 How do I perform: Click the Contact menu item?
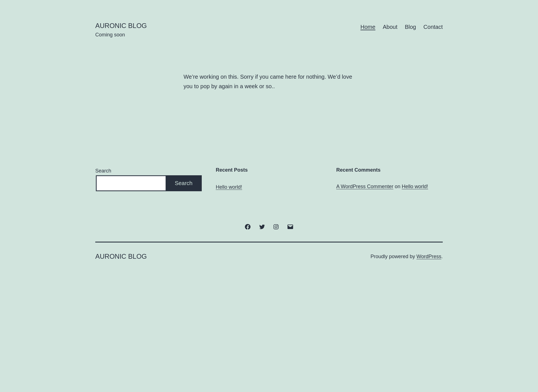[x=433, y=27]
